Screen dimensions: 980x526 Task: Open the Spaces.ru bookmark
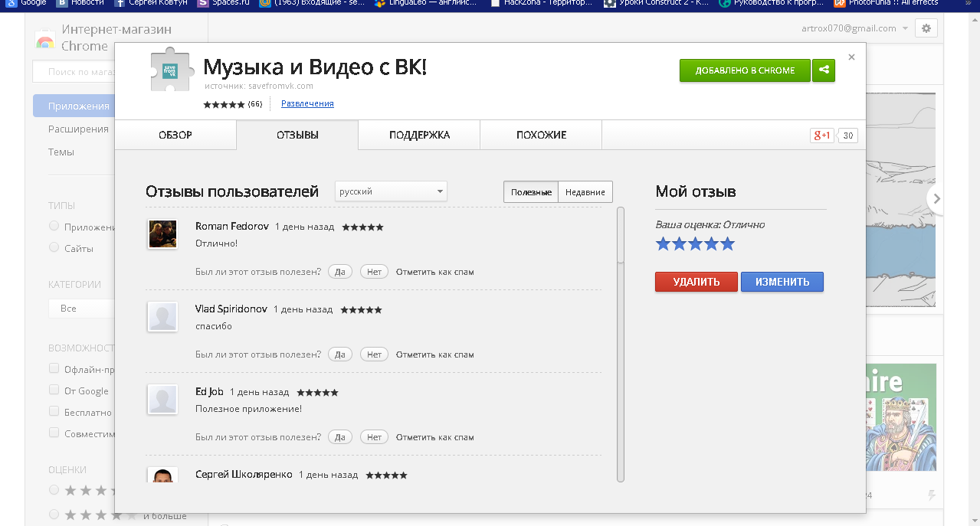[224, 3]
